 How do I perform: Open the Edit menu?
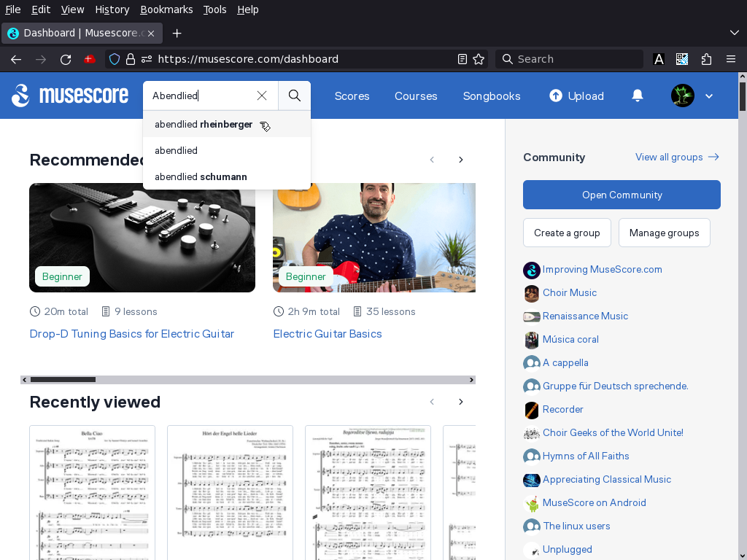(x=41, y=9)
